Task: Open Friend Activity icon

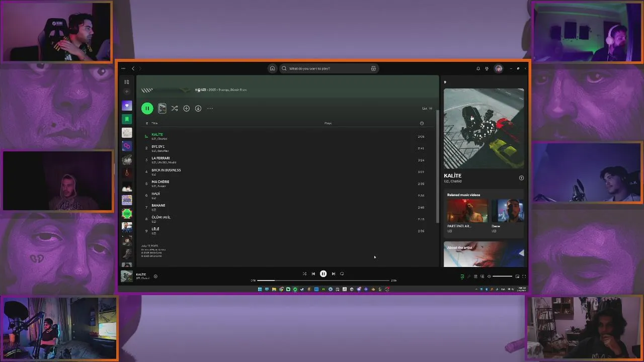Action: (x=487, y=68)
